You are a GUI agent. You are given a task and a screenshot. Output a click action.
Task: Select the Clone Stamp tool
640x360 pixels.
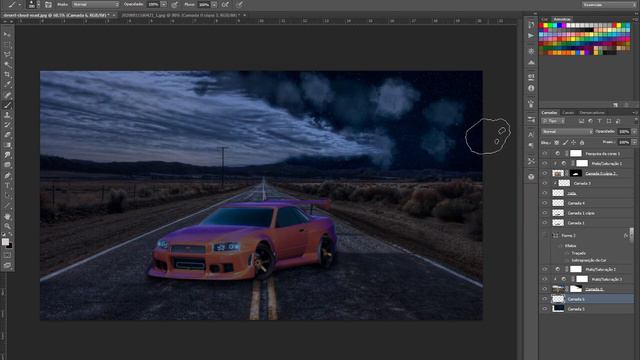coord(7,115)
